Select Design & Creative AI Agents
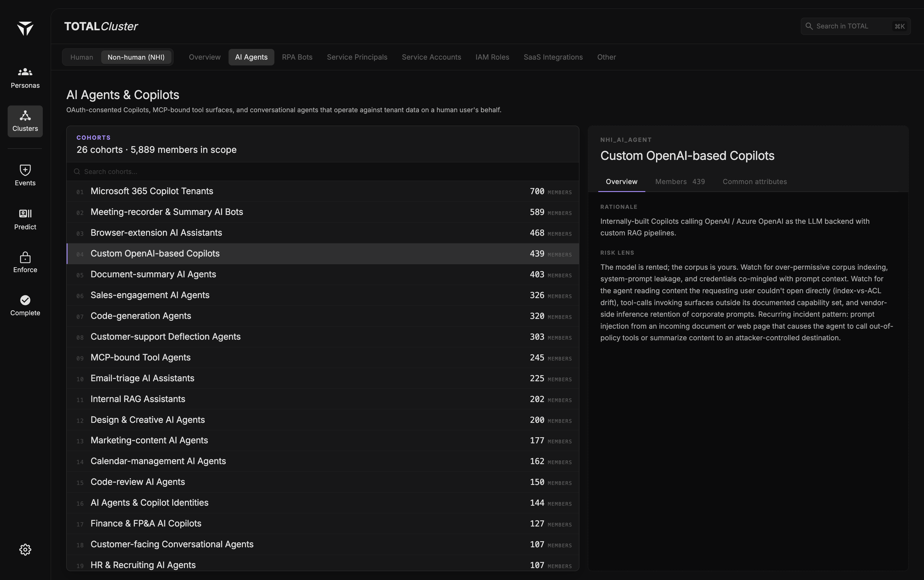924x580 pixels. tap(323, 420)
